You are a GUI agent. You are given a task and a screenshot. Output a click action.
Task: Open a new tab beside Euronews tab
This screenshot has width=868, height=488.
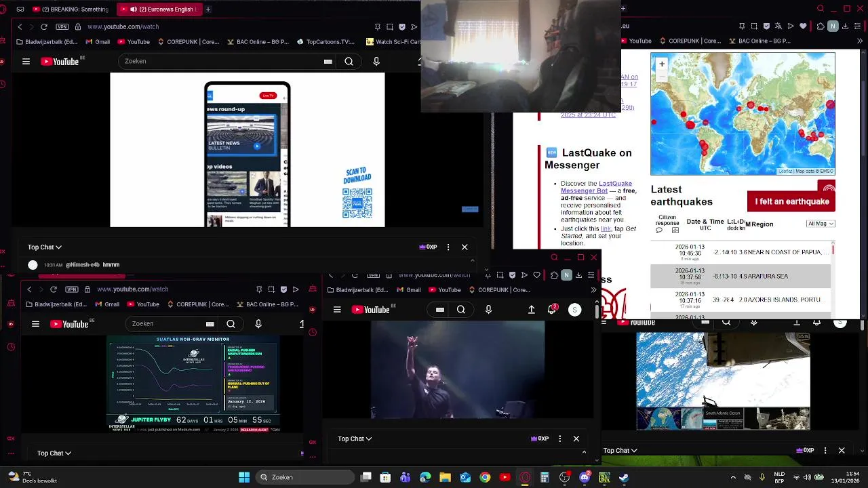[208, 9]
